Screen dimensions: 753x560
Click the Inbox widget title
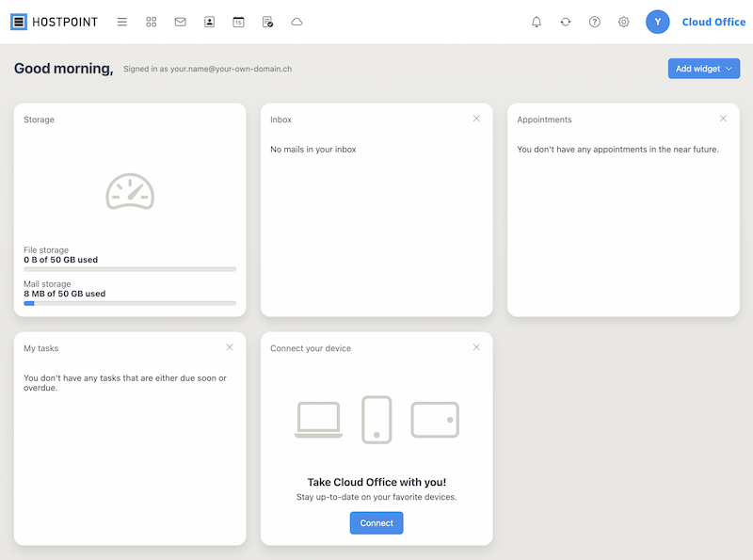[x=280, y=120]
